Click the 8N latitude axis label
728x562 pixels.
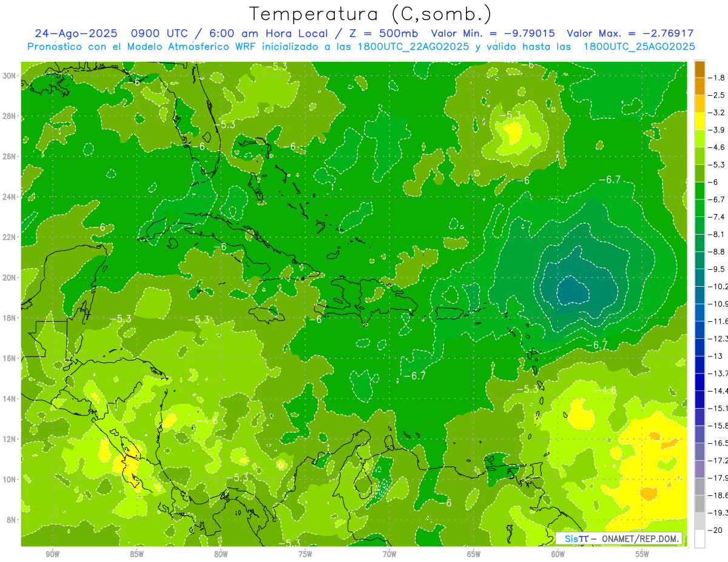click(12, 520)
